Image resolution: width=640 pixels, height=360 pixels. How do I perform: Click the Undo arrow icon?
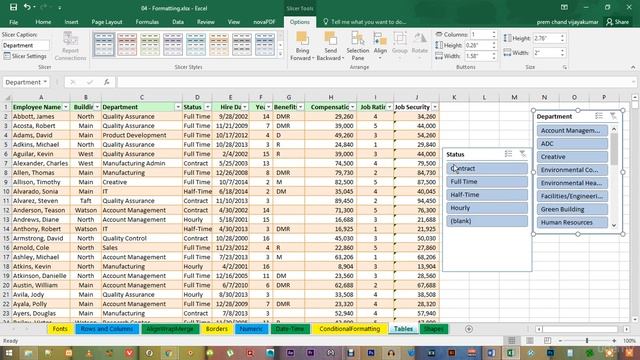[27, 7]
